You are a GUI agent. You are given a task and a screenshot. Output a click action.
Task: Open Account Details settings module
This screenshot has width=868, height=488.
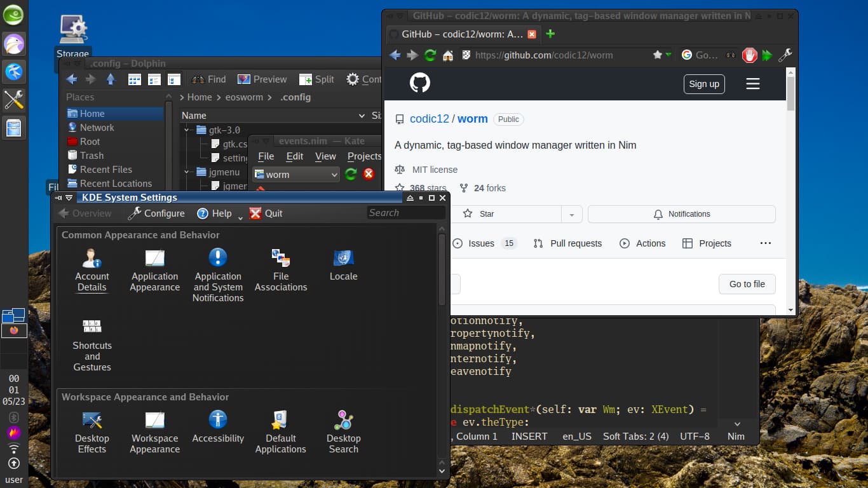point(92,270)
